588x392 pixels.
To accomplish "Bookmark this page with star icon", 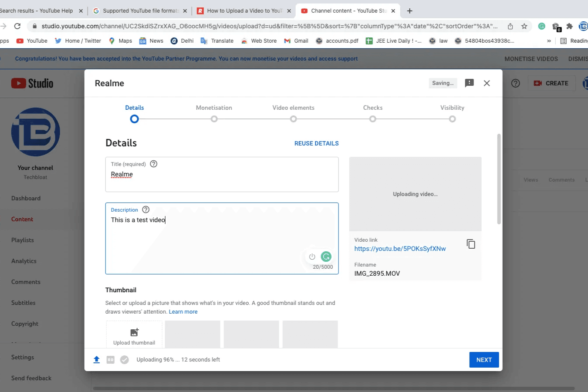I will 524,26.
